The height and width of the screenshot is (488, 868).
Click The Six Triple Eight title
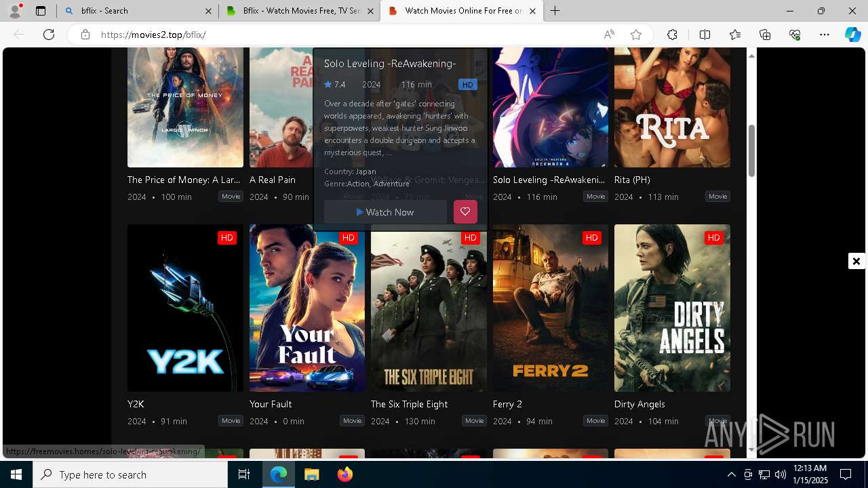[x=409, y=404]
